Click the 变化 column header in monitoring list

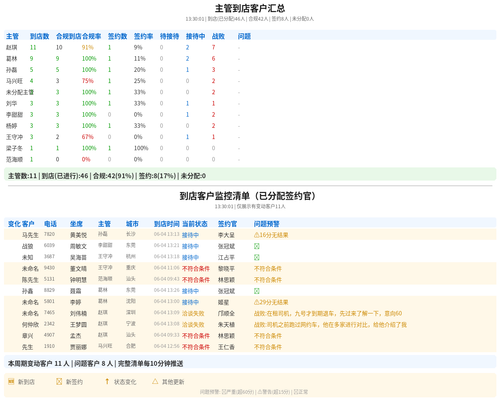[x=14, y=224]
